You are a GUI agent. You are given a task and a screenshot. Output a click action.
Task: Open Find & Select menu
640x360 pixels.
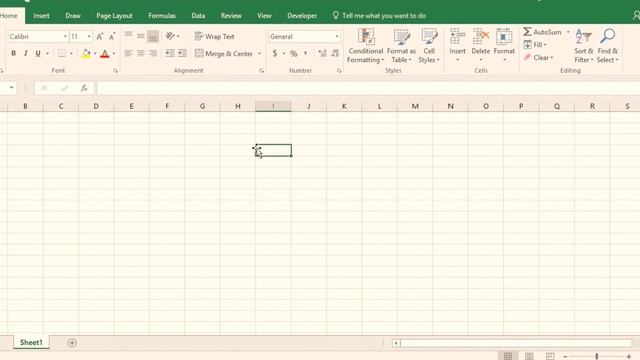[x=607, y=46]
